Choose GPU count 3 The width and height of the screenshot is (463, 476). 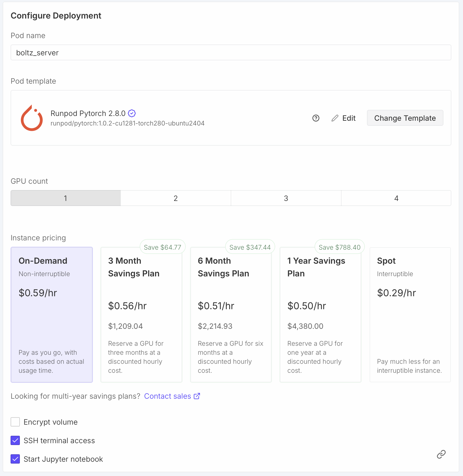click(x=286, y=198)
